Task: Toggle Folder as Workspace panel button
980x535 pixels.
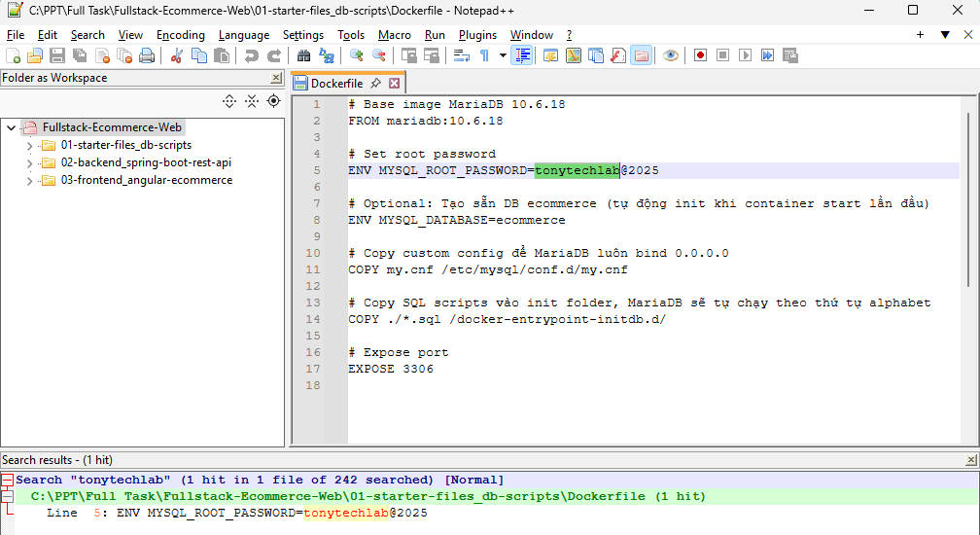Action: click(x=641, y=55)
